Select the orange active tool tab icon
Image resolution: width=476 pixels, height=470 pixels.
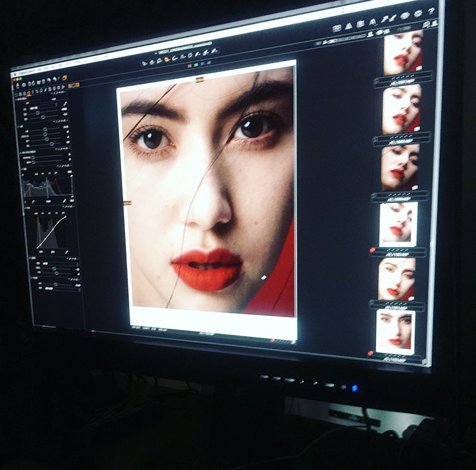29,94
